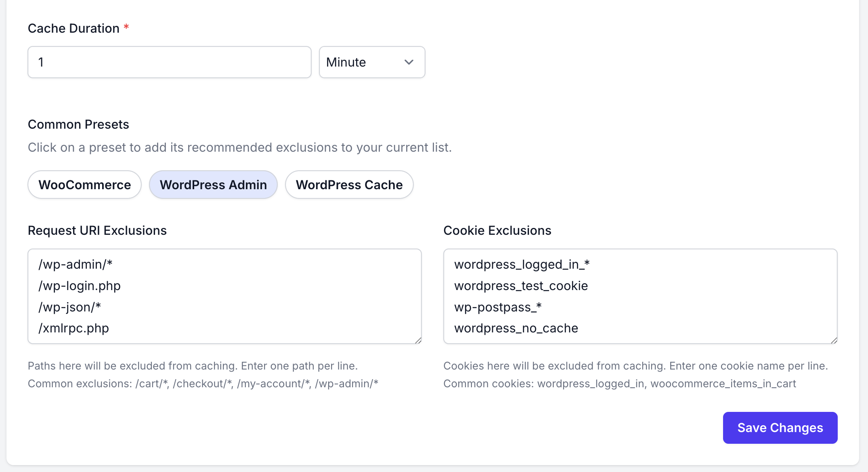
Task: Grab the resize handle of Cookie Exclusions box
Action: (834, 340)
